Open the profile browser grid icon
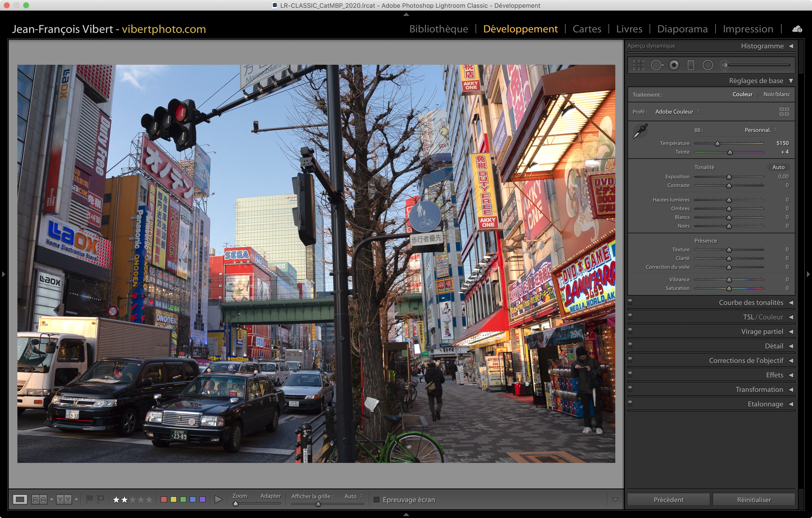812x518 pixels. tap(784, 112)
